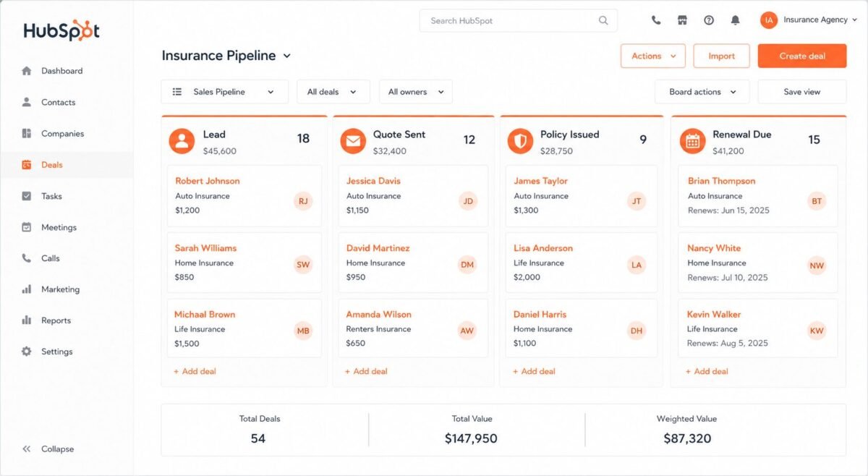The height and width of the screenshot is (476, 868).
Task: Click the Deals sidebar icon
Action: click(27, 165)
